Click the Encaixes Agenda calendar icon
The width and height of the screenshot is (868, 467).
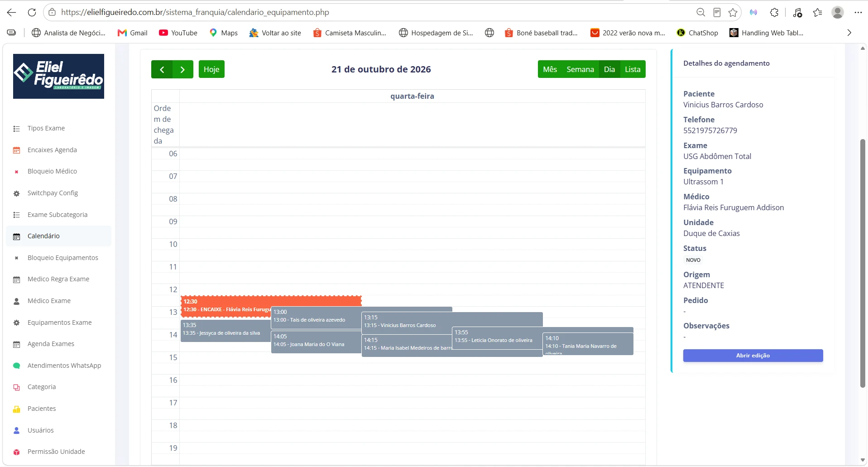17,150
